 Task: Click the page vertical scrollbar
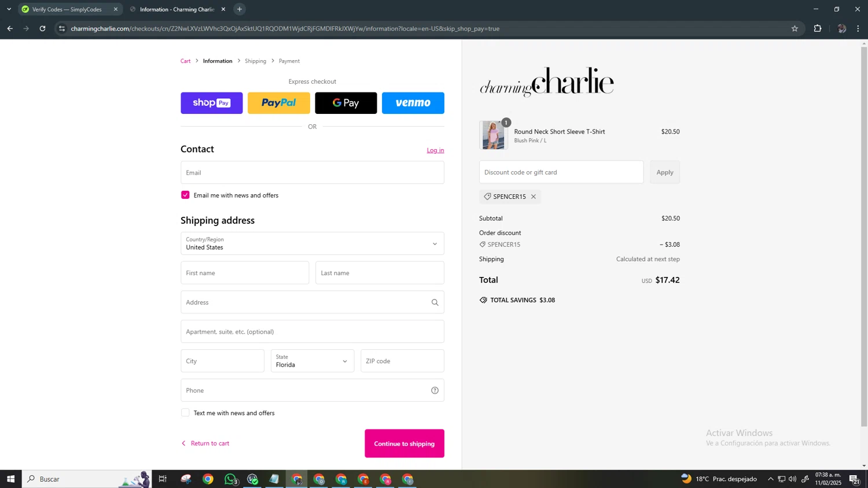coord(864,237)
